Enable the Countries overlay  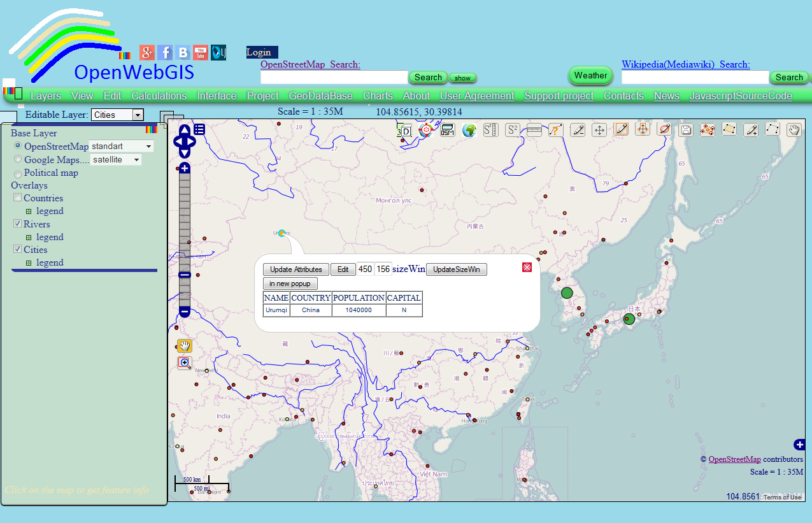17,197
